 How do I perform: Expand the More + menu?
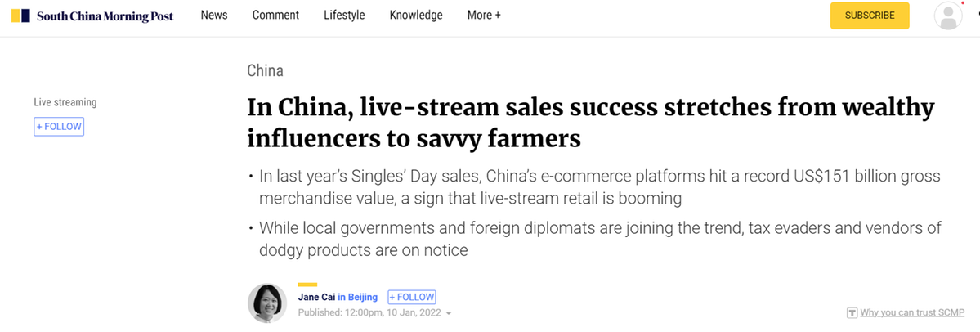click(484, 15)
